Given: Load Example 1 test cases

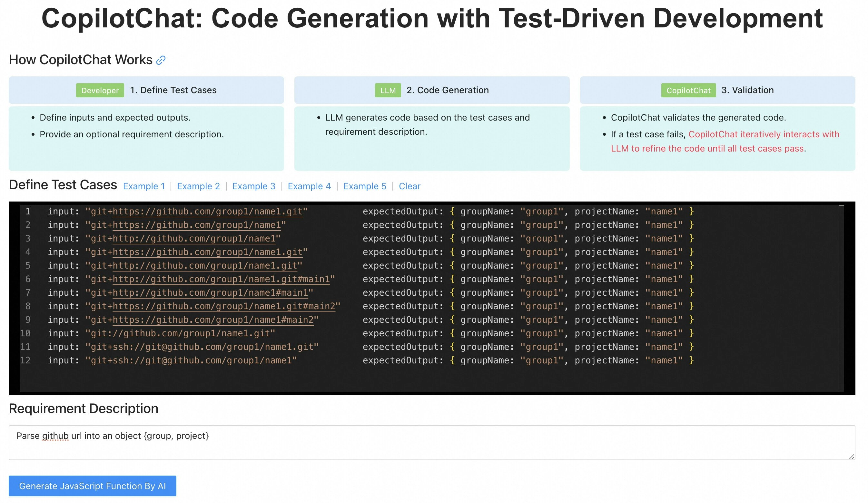Looking at the screenshot, I should click(x=144, y=186).
